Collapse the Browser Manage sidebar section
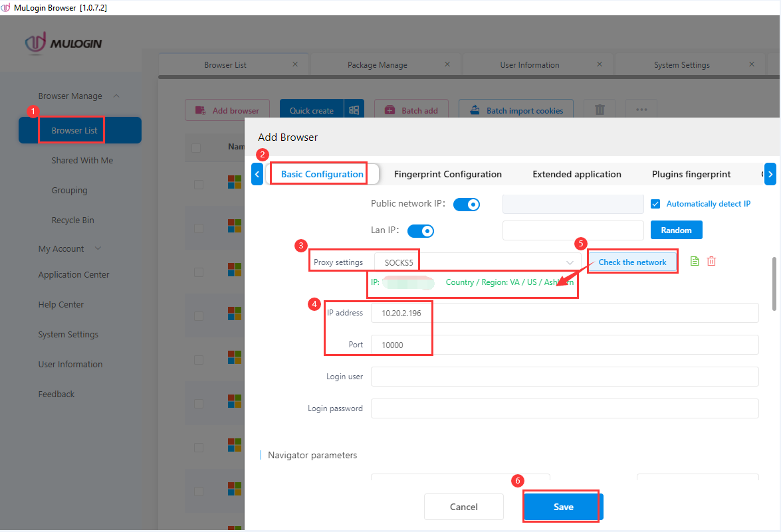This screenshot has height=532, width=781. pos(116,96)
